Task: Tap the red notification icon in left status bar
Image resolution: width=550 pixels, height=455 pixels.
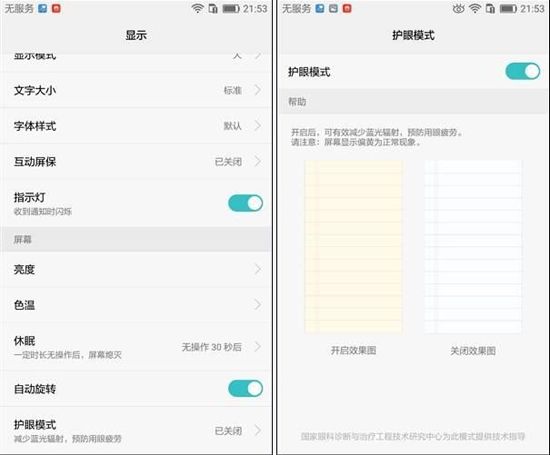Action: coord(56,8)
